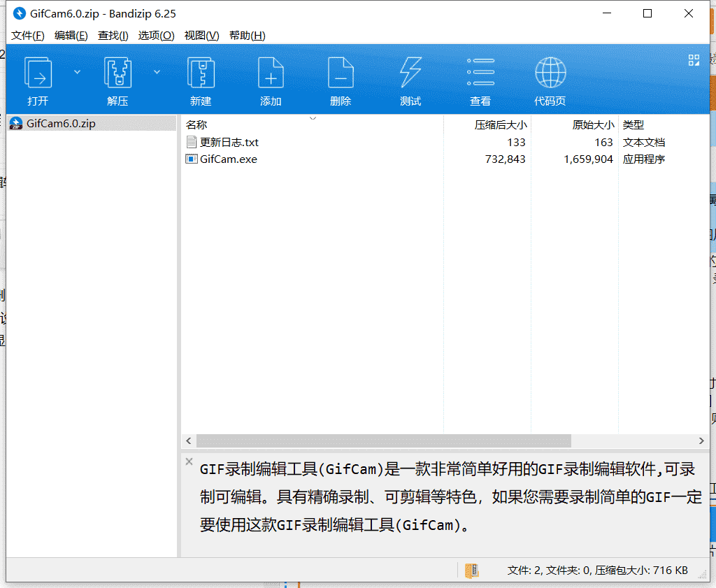Open the 编辑(E) menu

71,36
